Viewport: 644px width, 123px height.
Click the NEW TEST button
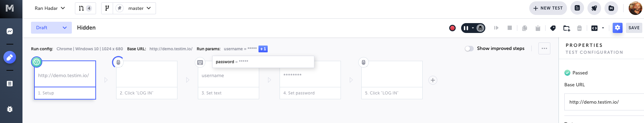point(548,8)
